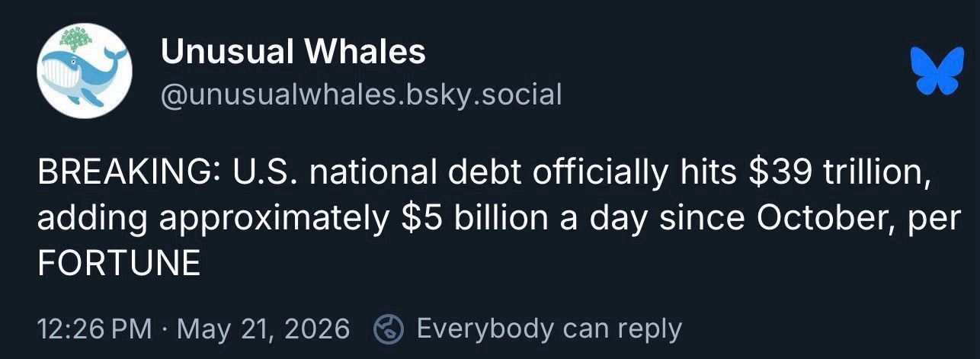Viewport: 980px width, 359px height.
Task: Click the 12:26 PM timestamp
Action: [93, 329]
